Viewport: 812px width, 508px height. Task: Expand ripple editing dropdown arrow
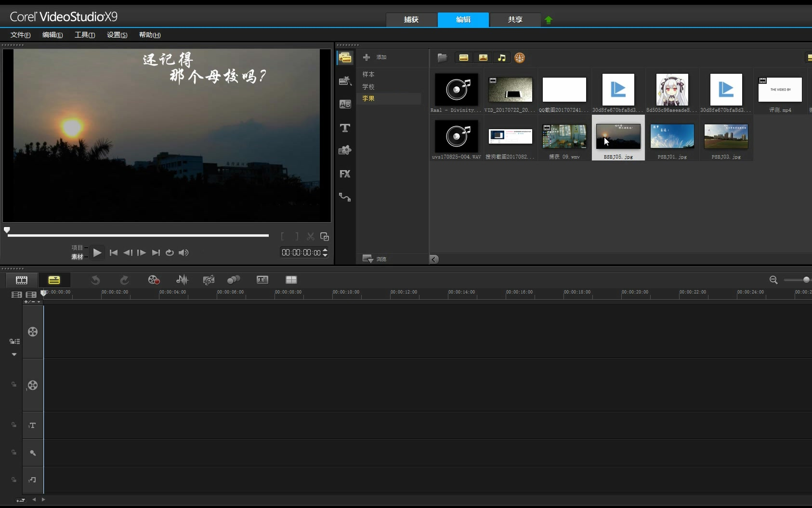pos(14,354)
